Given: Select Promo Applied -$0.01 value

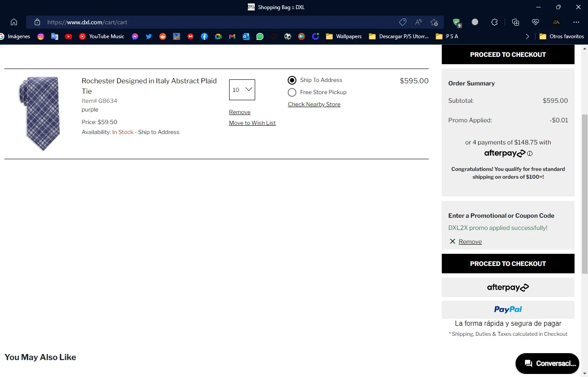Looking at the screenshot, I should pos(558,121).
